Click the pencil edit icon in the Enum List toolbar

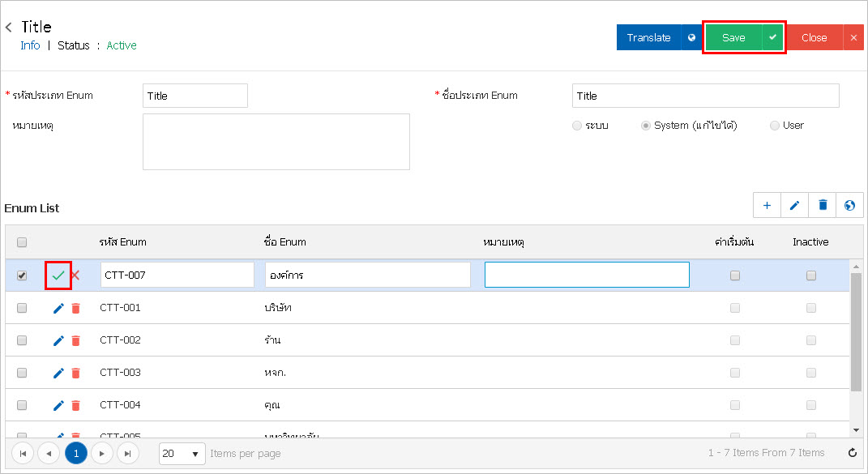(794, 206)
